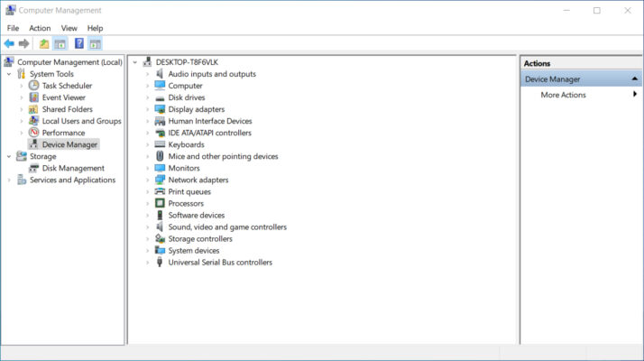Expand the Services and Applications node
The height and width of the screenshot is (361, 644).
(9, 180)
